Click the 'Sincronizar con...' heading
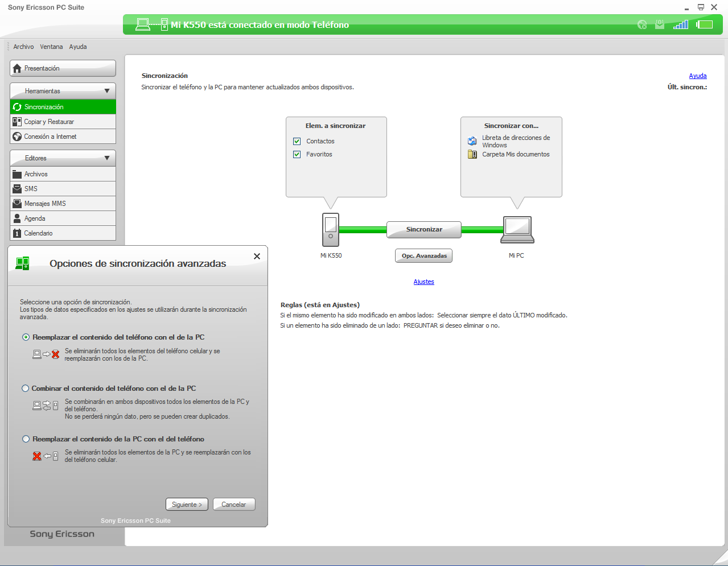This screenshot has width=728, height=566. tap(511, 126)
